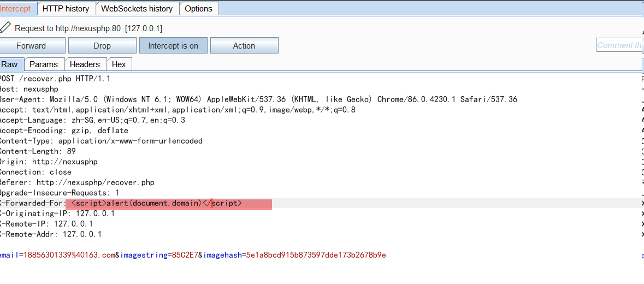Screen dimensions: 644x284
Task: Open the WebSockets history tab
Action: click(x=137, y=9)
